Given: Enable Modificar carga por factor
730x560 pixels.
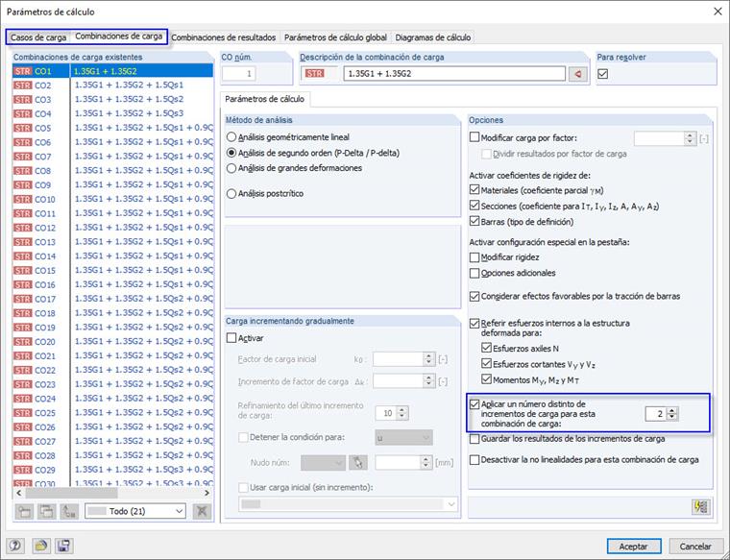Looking at the screenshot, I should click(474, 137).
